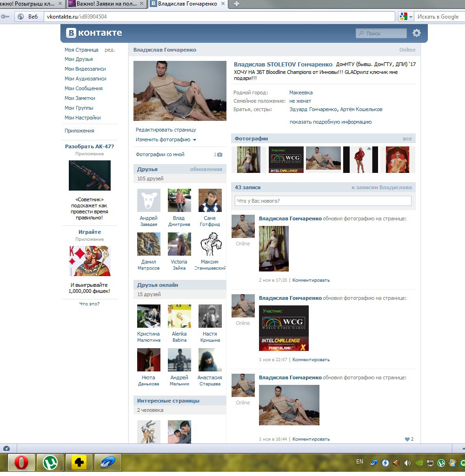
Task: Show detailed info via 'показать подробную информацию'
Action: coord(330,122)
